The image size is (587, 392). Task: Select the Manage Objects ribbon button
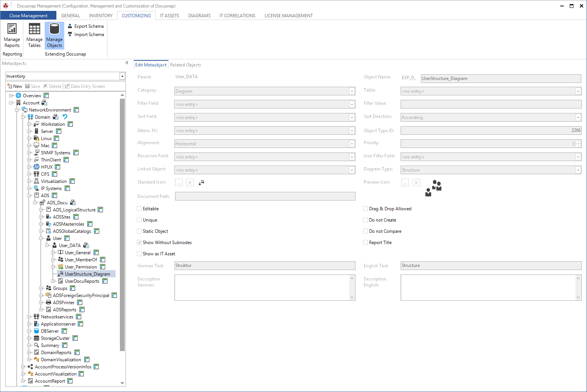[54, 36]
